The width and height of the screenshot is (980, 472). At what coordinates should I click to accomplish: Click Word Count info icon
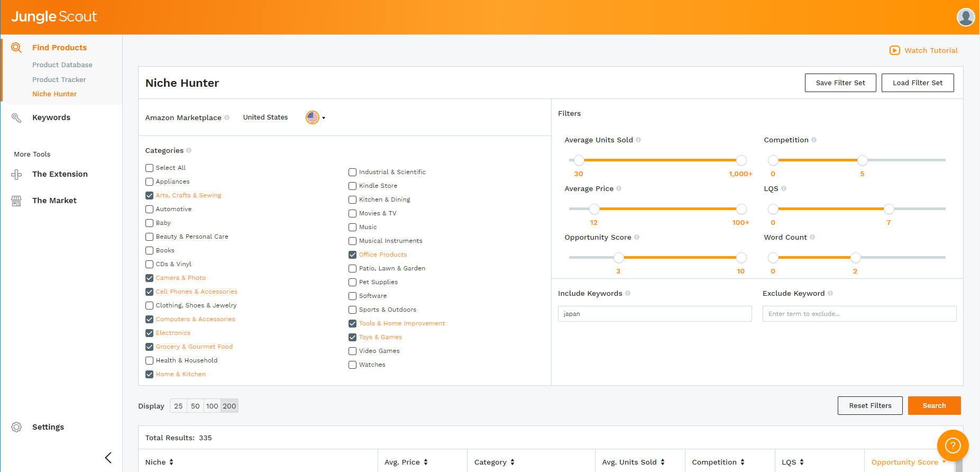coord(812,237)
